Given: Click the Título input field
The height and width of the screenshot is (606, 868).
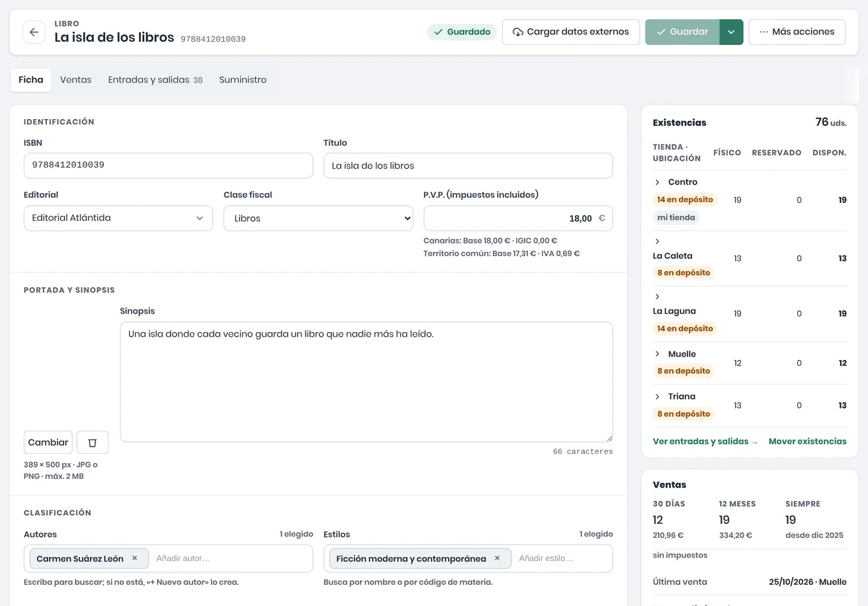Looking at the screenshot, I should pos(468,165).
